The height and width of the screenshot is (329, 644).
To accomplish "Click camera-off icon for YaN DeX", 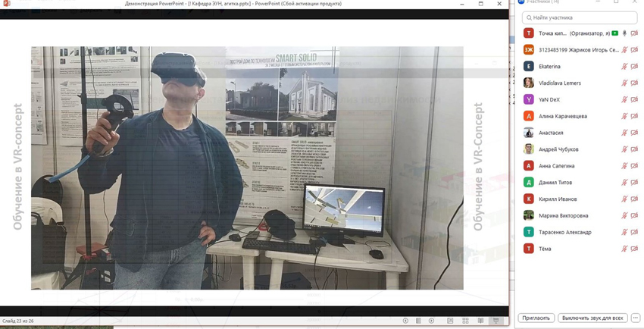I will point(635,99).
